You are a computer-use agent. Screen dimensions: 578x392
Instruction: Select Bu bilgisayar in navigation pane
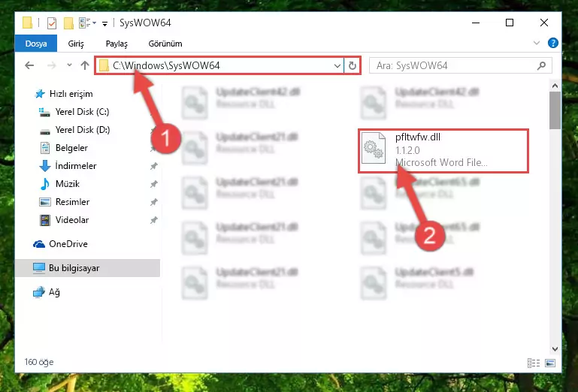(88, 268)
